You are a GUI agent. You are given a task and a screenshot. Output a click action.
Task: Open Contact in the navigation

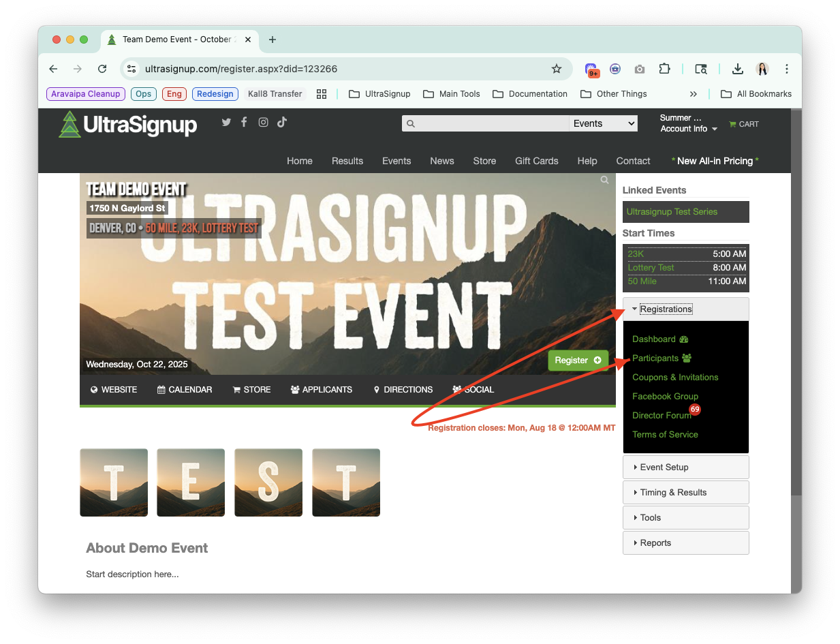[634, 161]
